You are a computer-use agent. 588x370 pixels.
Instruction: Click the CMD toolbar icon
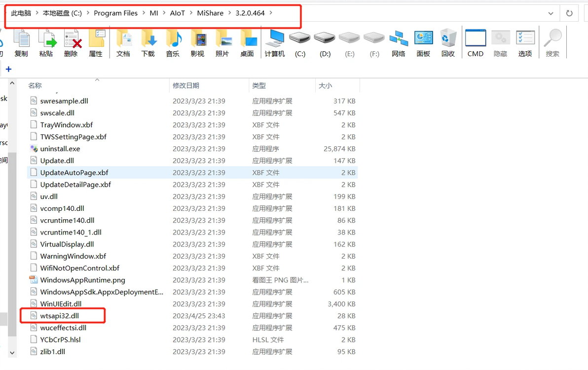click(x=476, y=38)
